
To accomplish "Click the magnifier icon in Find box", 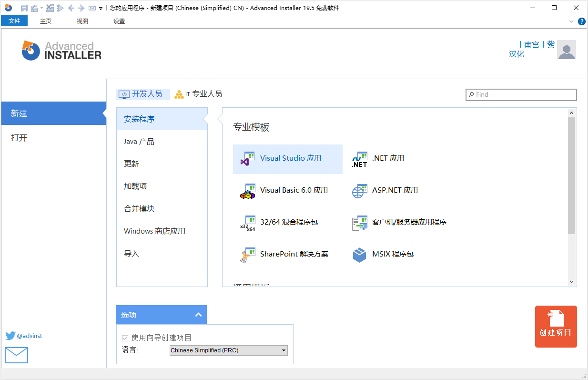I will pos(471,94).
